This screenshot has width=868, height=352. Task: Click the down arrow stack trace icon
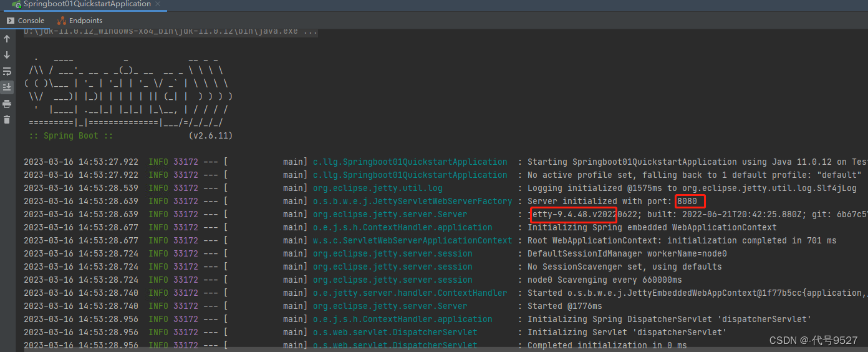7,55
